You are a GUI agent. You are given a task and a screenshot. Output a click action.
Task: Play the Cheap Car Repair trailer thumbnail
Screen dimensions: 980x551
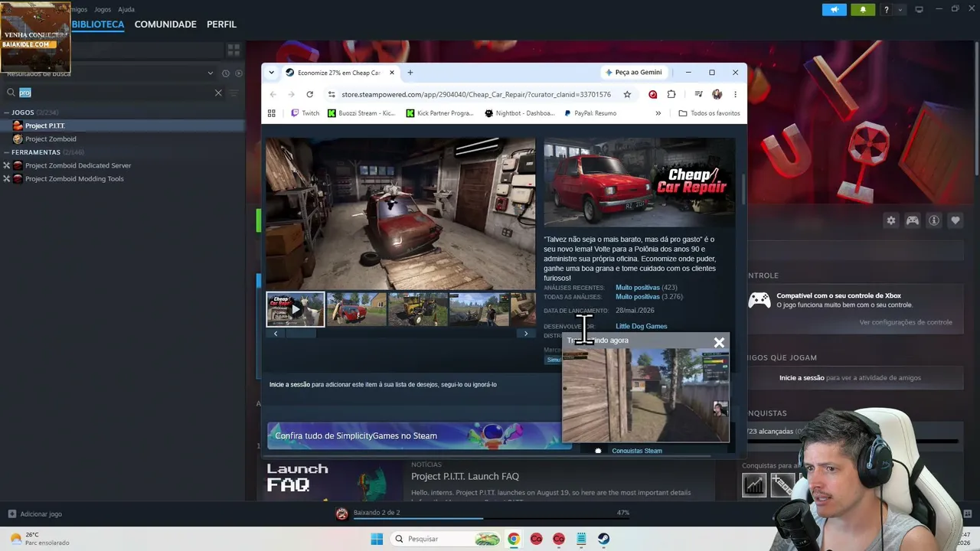(x=296, y=309)
